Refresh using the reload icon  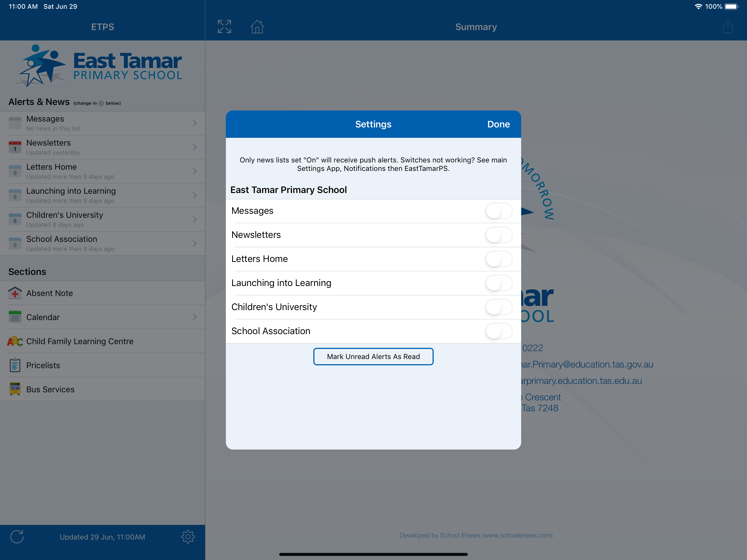tap(17, 536)
